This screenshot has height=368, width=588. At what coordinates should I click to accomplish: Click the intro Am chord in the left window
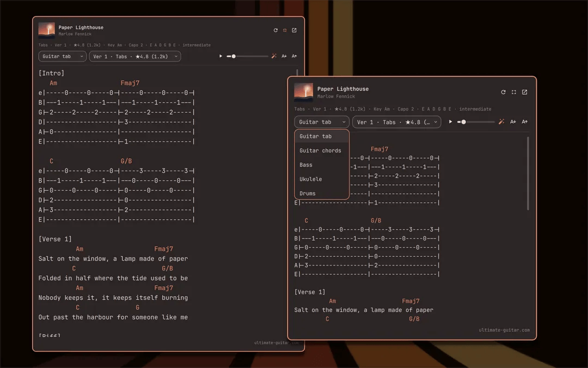pos(53,83)
